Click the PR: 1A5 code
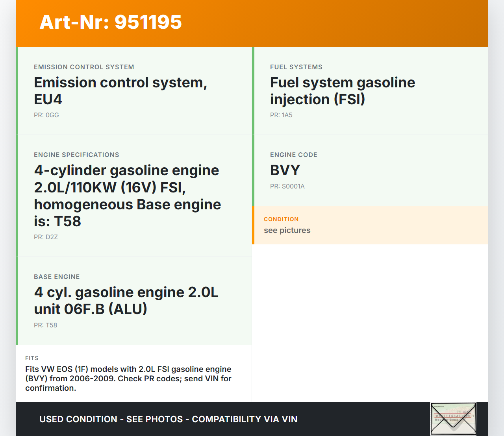 pyautogui.click(x=281, y=115)
